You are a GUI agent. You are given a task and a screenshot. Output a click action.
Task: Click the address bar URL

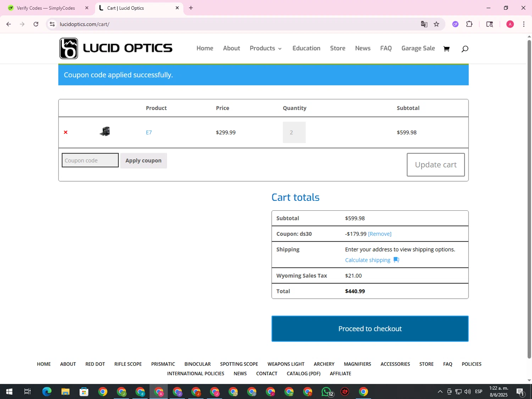point(84,24)
